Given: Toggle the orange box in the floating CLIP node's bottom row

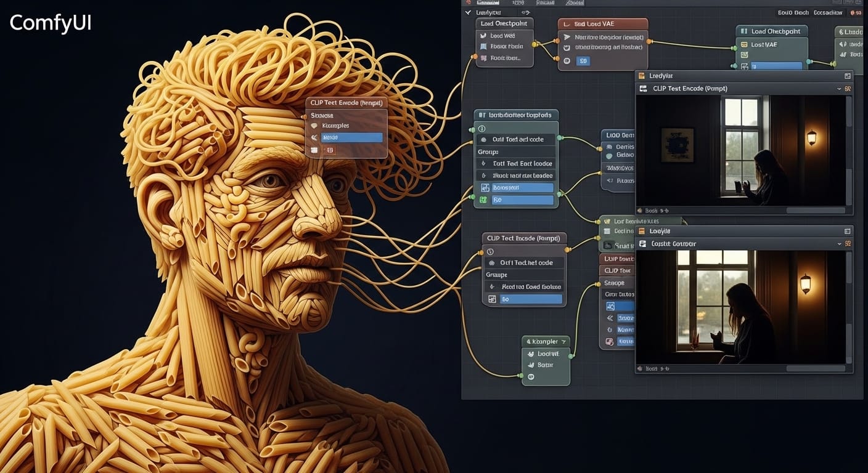Looking at the screenshot, I should pyautogui.click(x=329, y=150).
